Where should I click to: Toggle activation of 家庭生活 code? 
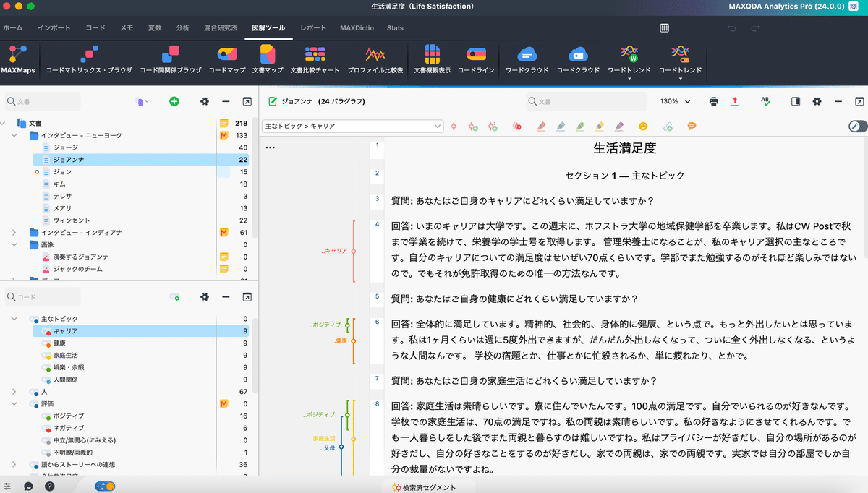pos(46,356)
